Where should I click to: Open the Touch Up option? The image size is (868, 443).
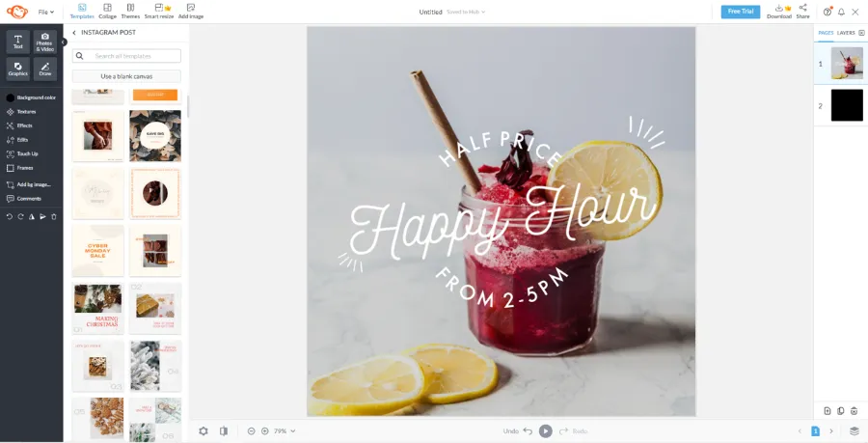click(22, 154)
